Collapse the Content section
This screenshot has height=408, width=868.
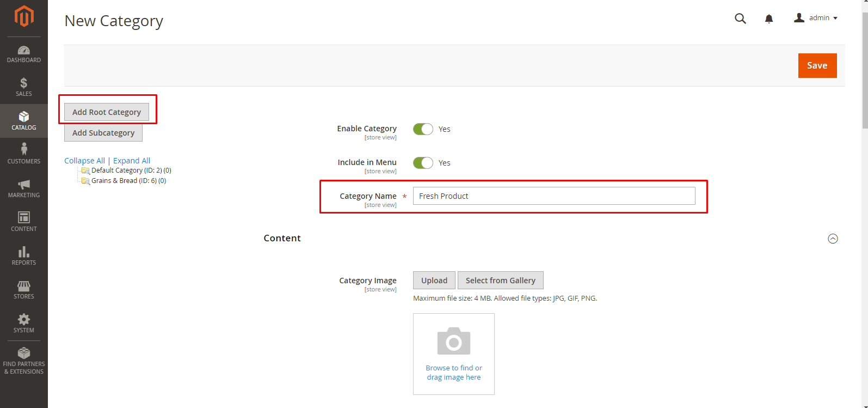833,239
